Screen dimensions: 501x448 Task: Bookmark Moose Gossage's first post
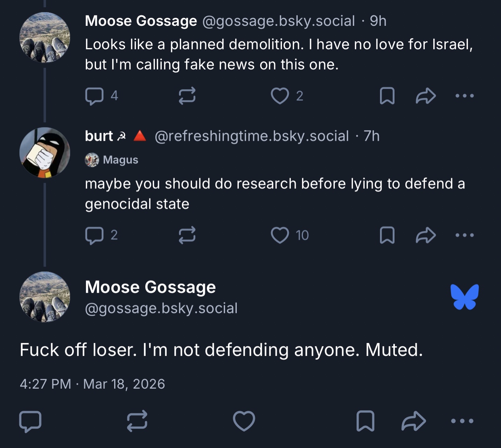tap(387, 96)
